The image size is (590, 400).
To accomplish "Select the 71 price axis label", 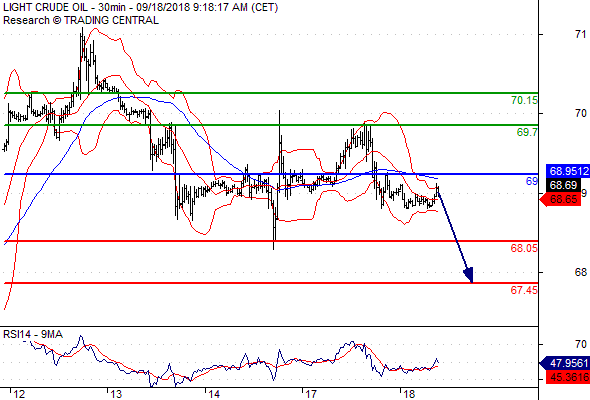I will (x=581, y=34).
